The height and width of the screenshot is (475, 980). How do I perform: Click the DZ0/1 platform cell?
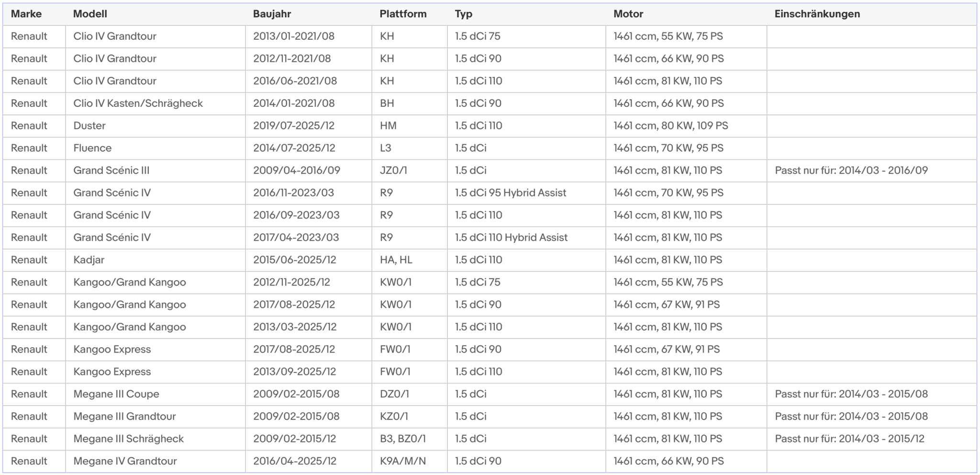410,394
